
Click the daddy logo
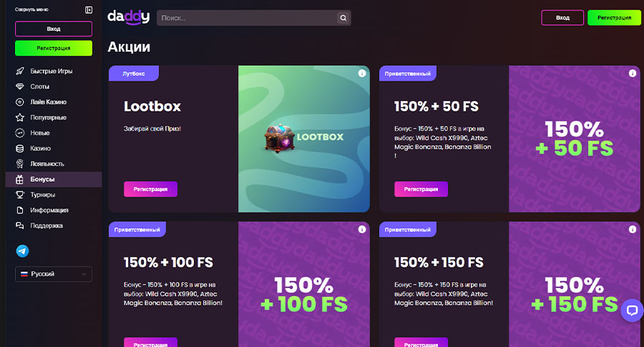click(x=129, y=17)
